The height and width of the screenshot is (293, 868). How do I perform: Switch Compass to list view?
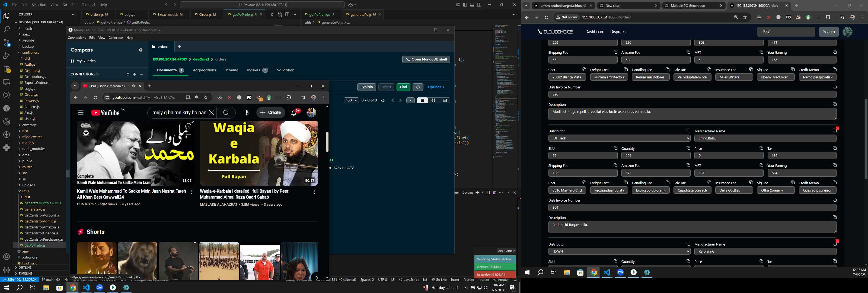(x=422, y=100)
